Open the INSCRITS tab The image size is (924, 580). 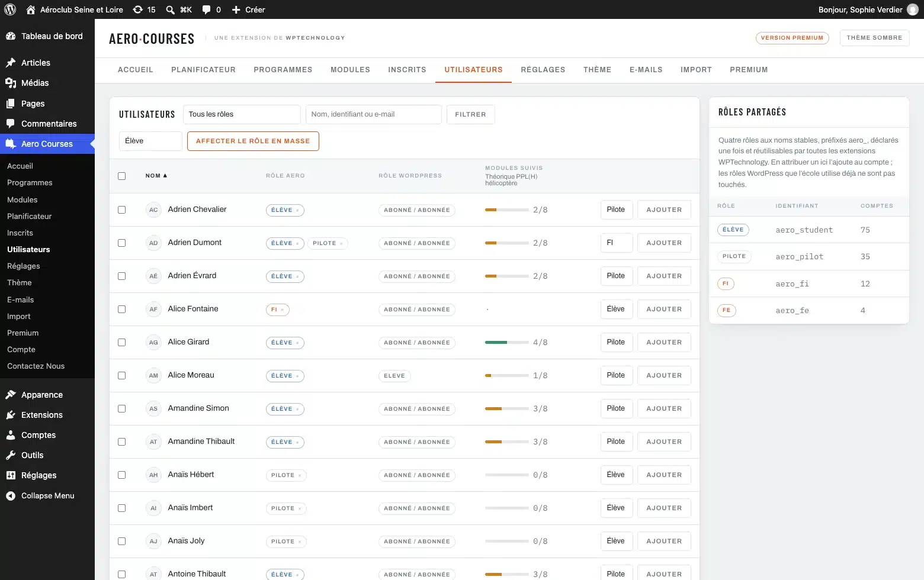coord(407,70)
